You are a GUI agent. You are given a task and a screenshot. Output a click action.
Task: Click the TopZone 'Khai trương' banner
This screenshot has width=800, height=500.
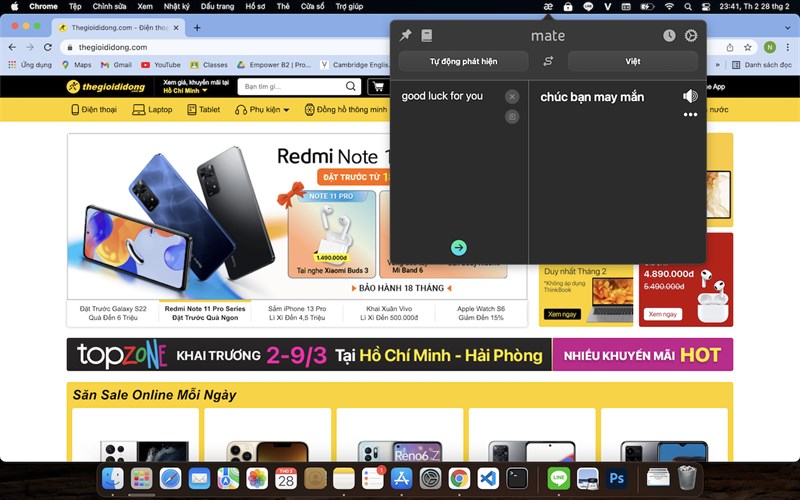399,354
